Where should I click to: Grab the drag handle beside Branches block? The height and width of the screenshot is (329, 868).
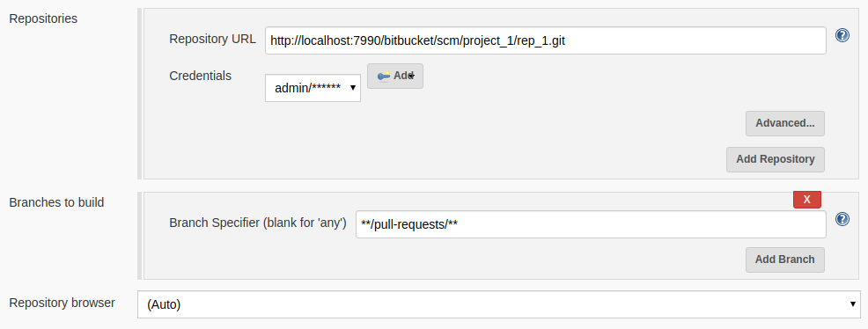coord(139,236)
